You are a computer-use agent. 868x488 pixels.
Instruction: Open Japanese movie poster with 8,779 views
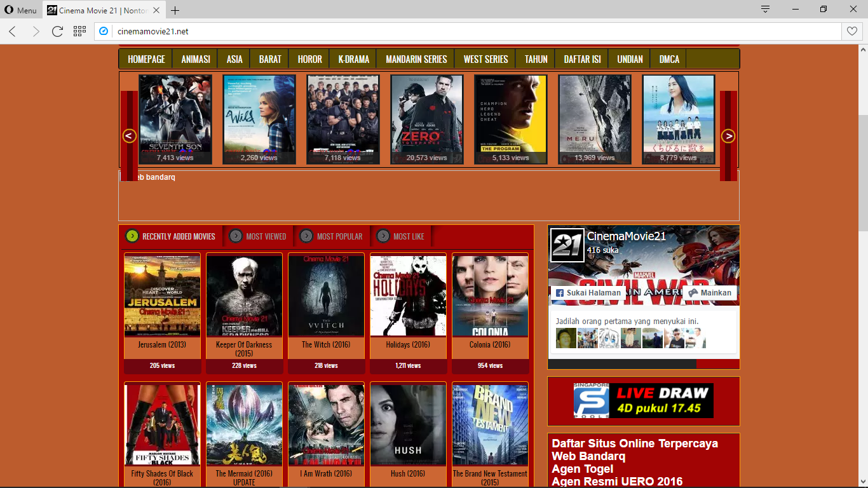(679, 119)
